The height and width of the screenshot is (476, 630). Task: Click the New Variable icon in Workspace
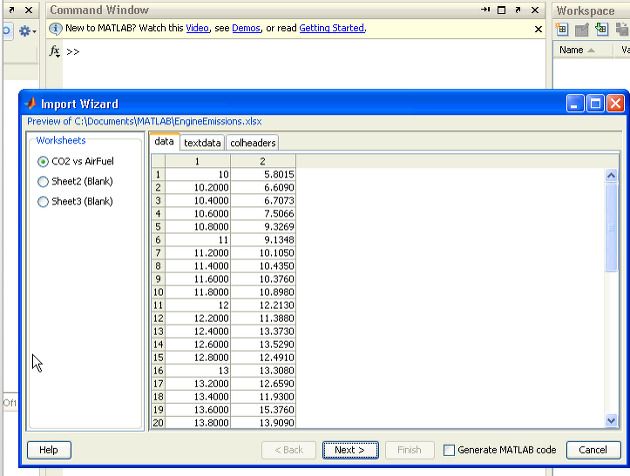point(561,29)
